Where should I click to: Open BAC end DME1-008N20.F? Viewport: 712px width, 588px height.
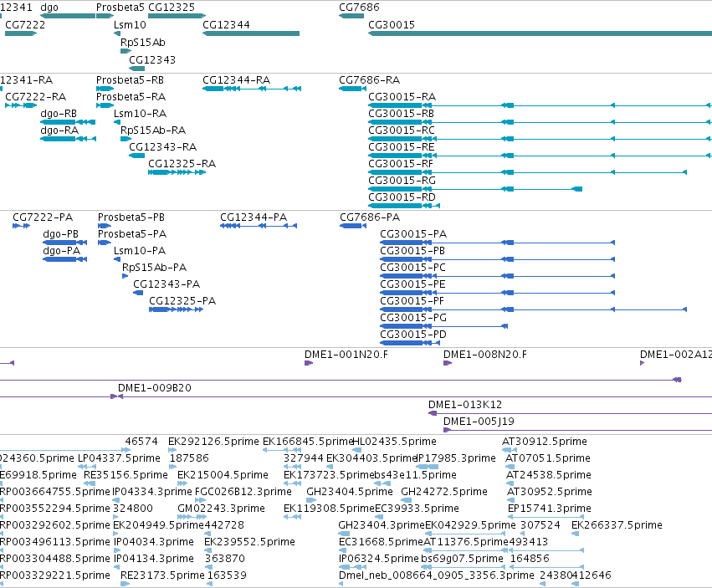pyautogui.click(x=485, y=355)
